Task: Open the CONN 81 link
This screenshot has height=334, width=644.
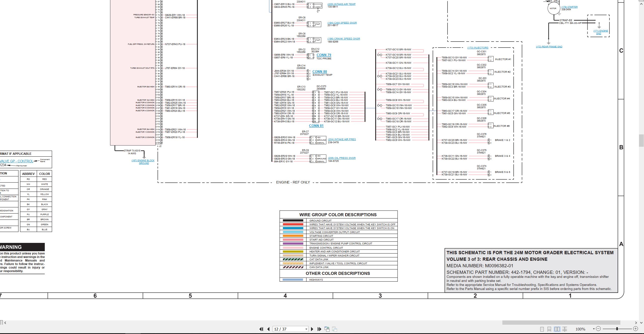Action: [x=316, y=126]
